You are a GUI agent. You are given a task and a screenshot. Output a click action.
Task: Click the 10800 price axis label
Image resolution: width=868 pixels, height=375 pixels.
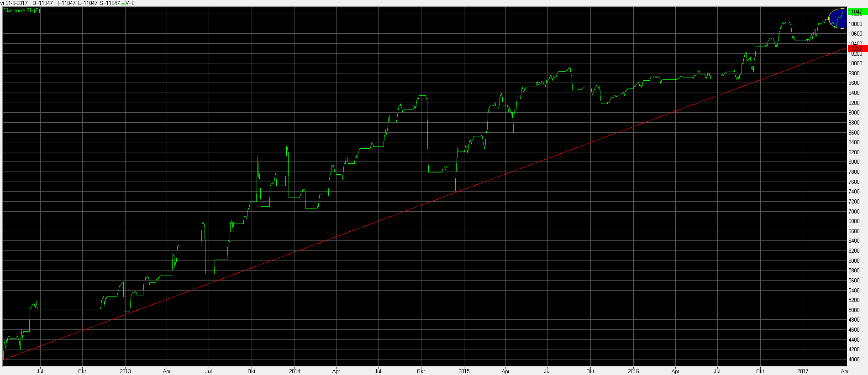tap(855, 24)
